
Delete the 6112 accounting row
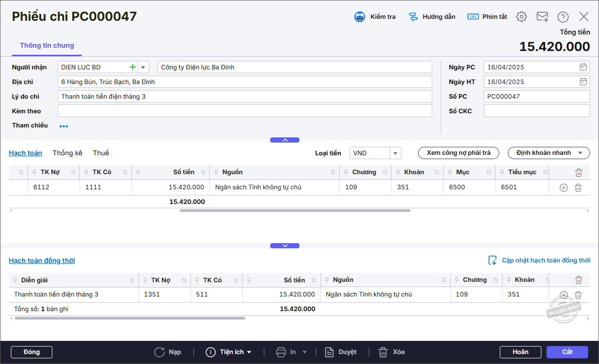[578, 187]
